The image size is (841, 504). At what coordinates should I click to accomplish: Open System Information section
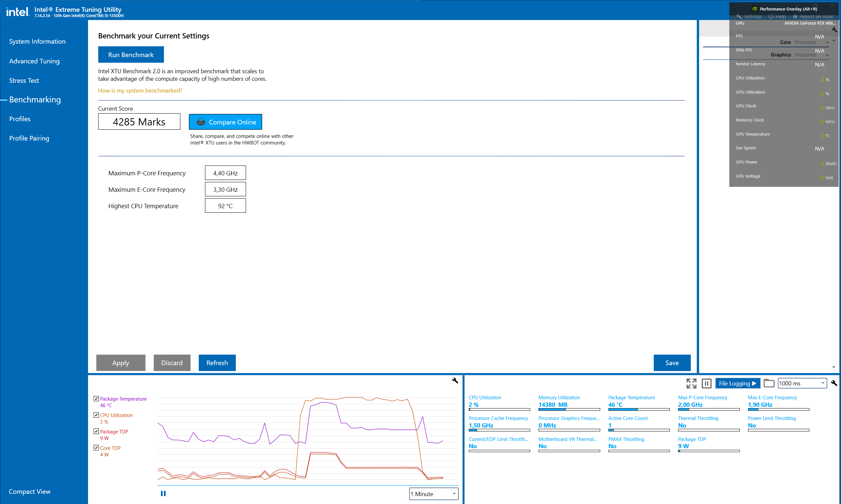pyautogui.click(x=37, y=41)
